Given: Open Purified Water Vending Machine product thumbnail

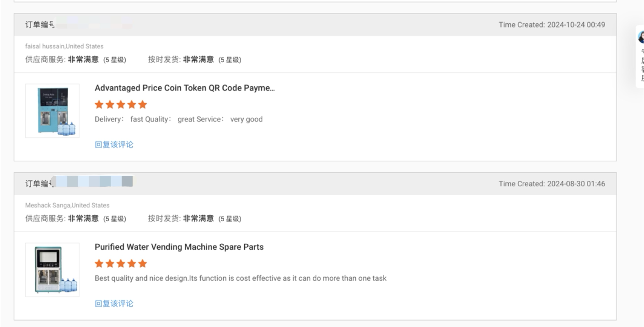Looking at the screenshot, I should click(x=52, y=270).
